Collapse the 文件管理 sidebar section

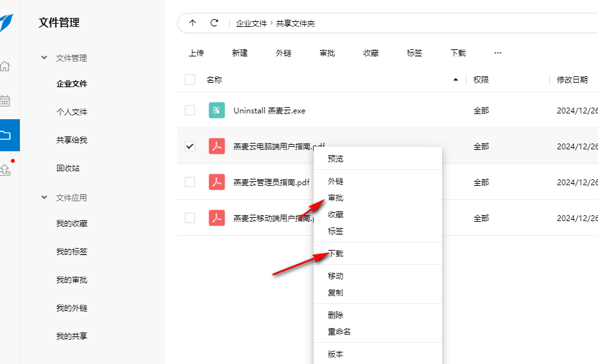[44, 58]
